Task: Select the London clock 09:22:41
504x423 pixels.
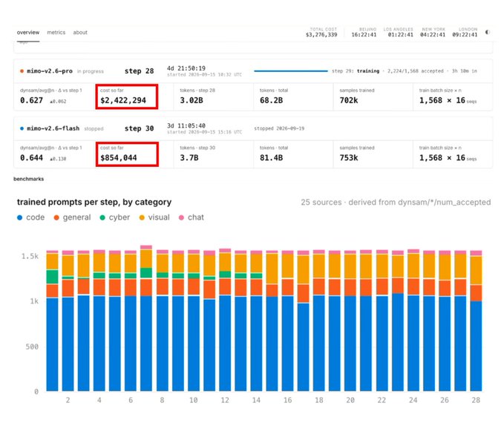Action: [465, 35]
